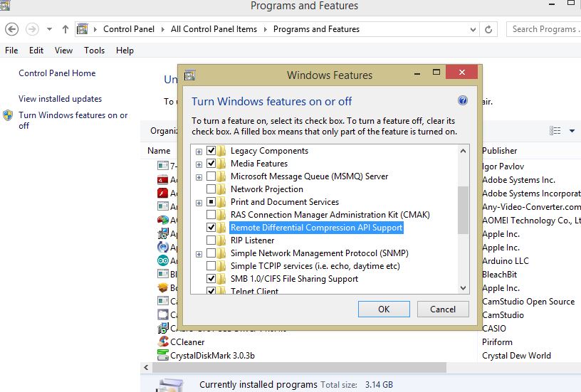Image resolution: width=581 pixels, height=392 pixels.
Task: Open the Help menu
Action: (125, 51)
